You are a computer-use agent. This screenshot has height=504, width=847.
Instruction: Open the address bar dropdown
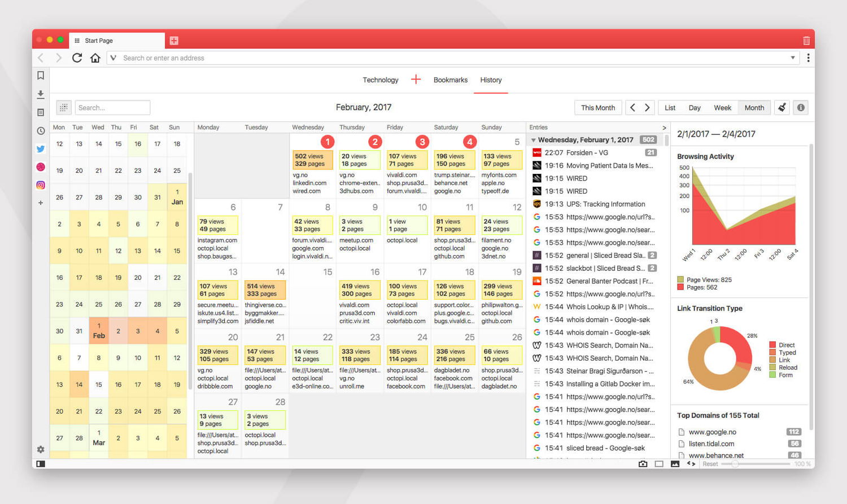tap(793, 58)
